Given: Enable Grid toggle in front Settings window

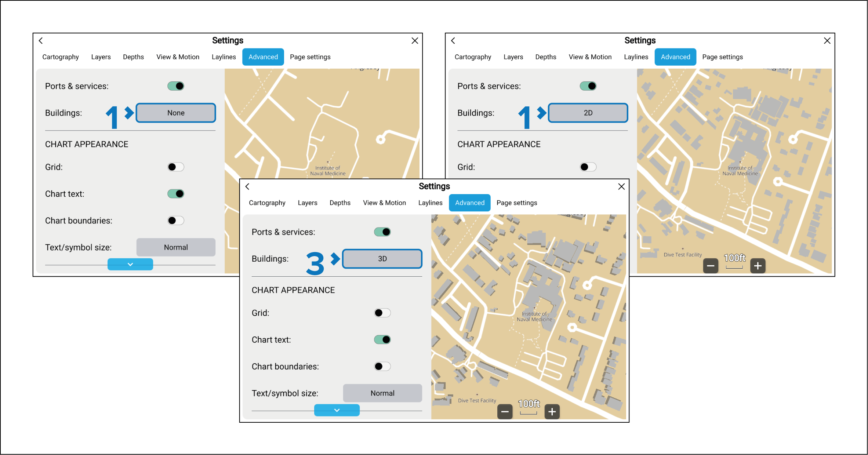Looking at the screenshot, I should tap(382, 313).
